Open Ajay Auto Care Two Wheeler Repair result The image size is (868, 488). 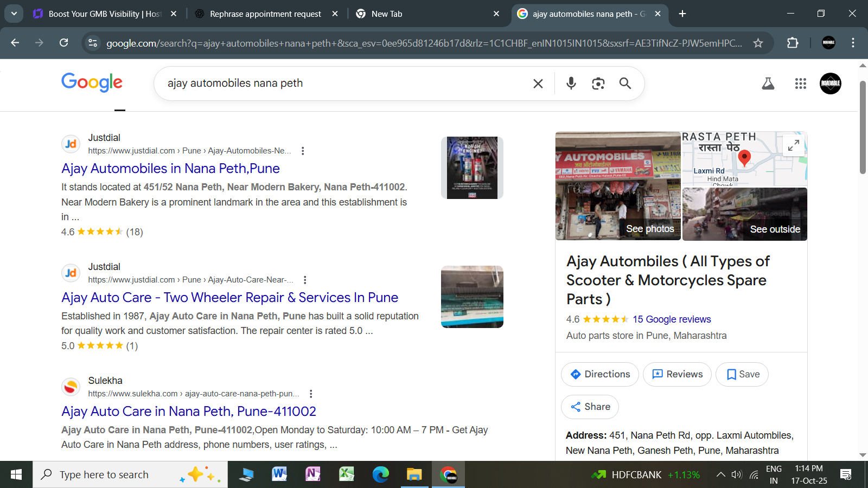click(229, 298)
